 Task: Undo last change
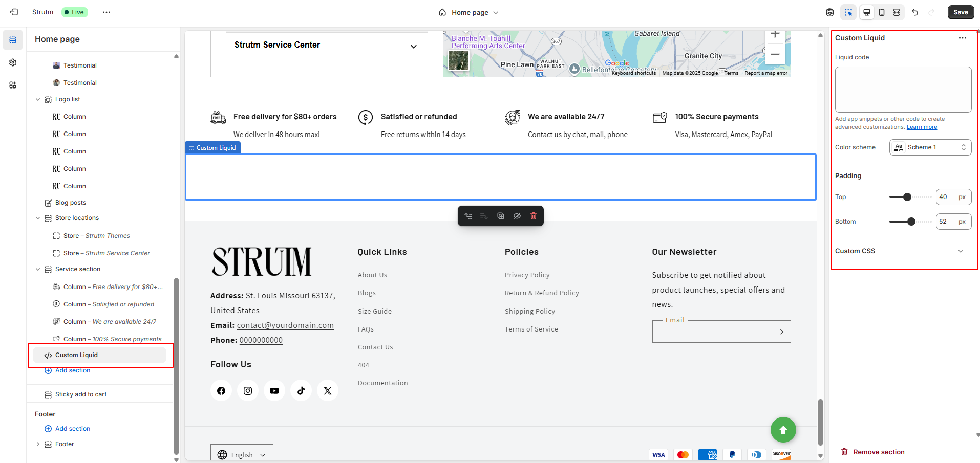coord(915,12)
